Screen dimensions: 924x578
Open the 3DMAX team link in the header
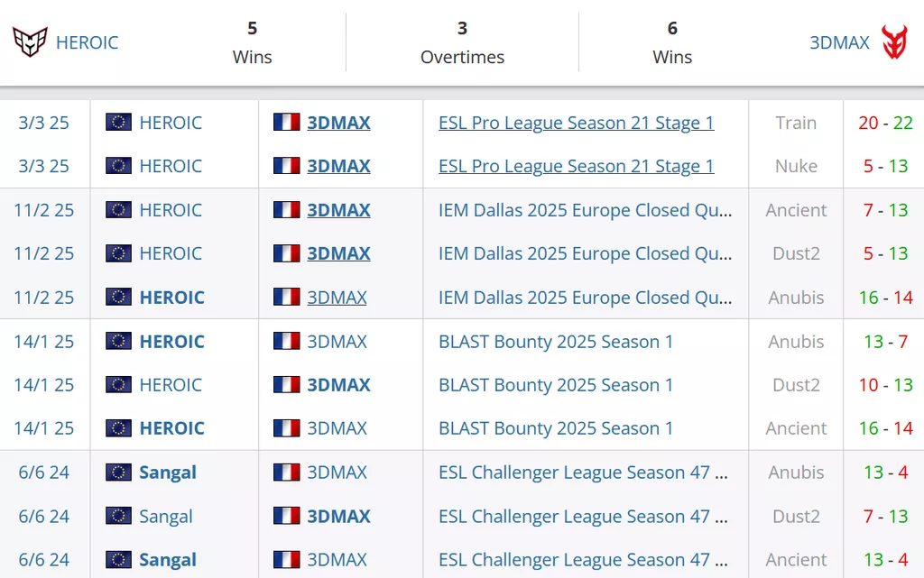pos(839,42)
